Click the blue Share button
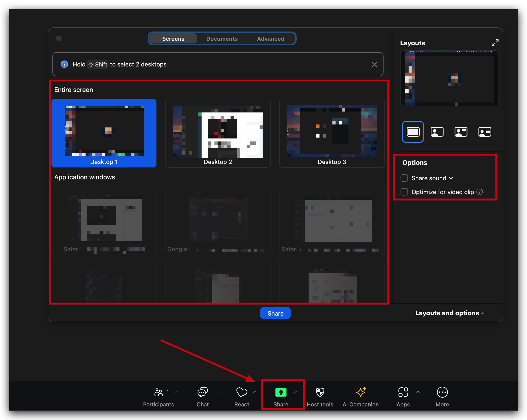 (x=275, y=313)
